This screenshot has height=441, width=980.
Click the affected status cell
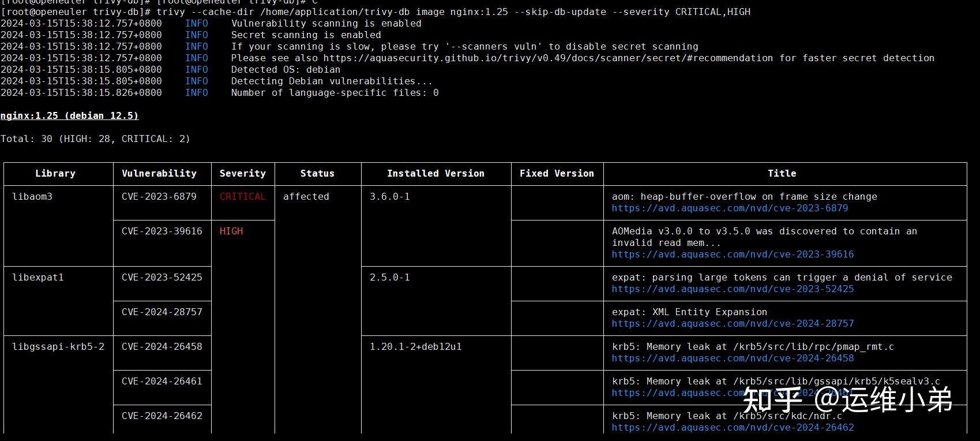(306, 196)
